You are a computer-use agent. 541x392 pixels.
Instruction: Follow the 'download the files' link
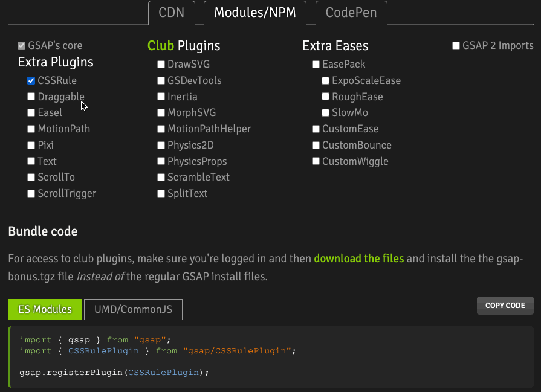[x=359, y=259]
